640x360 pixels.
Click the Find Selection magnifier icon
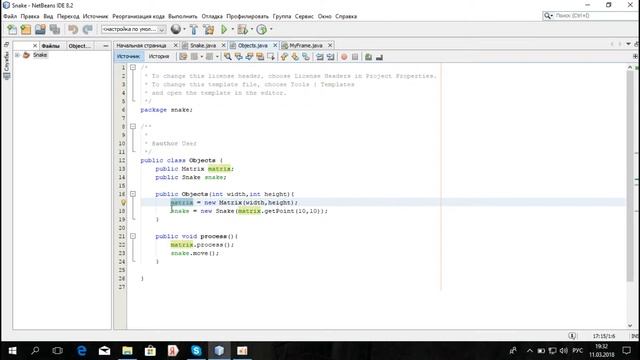227,57
